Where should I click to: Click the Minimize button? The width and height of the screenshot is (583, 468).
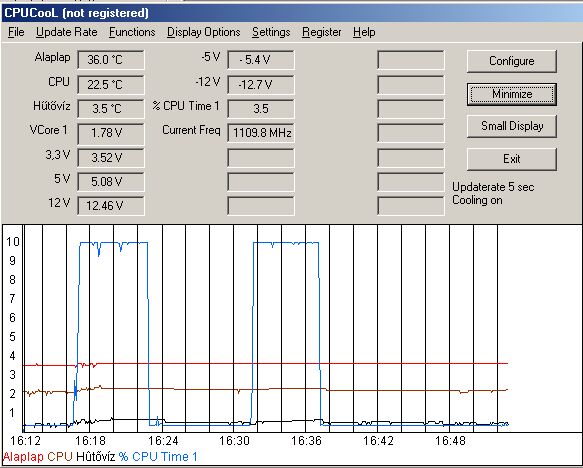coord(512,94)
